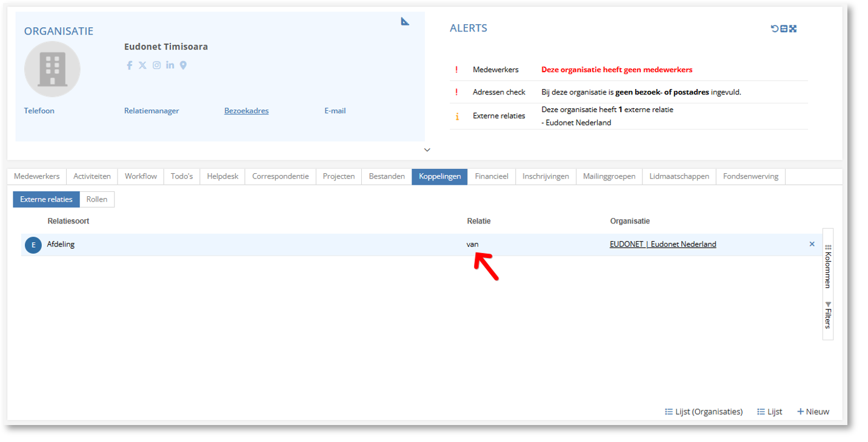Sort by the Relatiesoort column header
The image size is (868, 442).
pyautogui.click(x=68, y=221)
